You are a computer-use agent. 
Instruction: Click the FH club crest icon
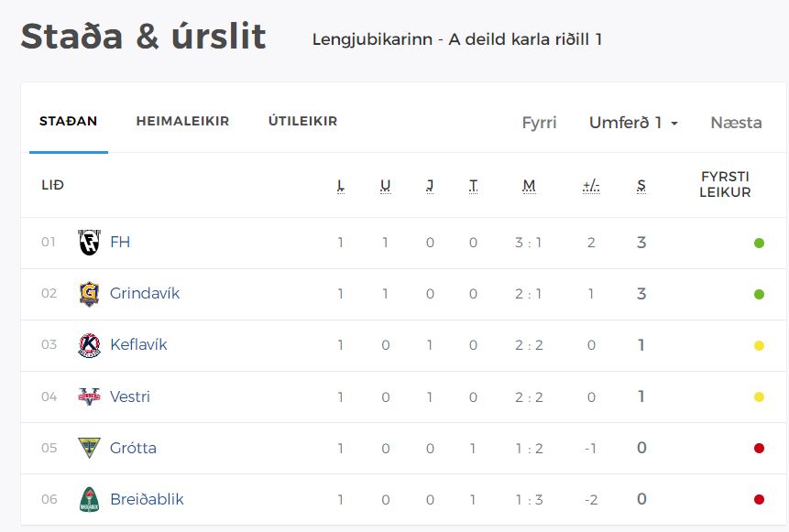(89, 243)
